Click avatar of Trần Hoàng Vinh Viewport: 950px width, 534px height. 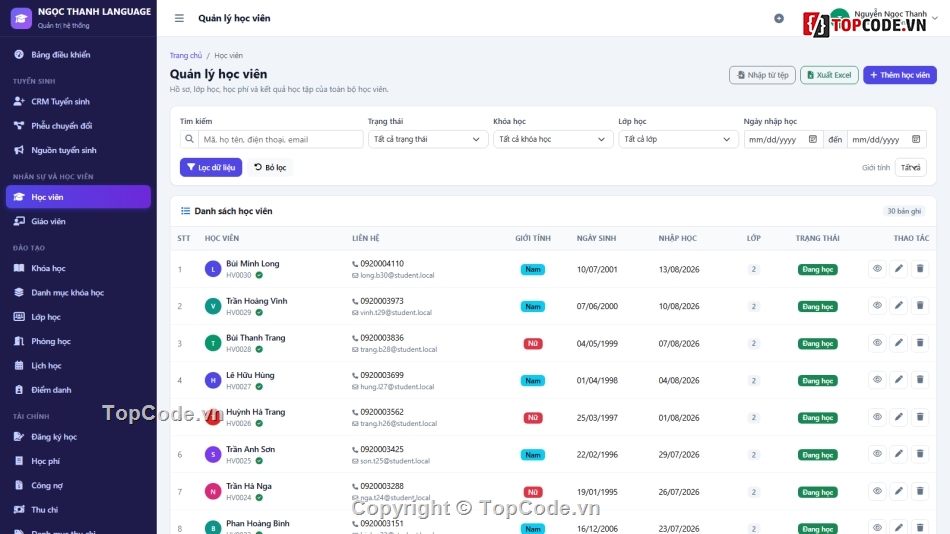point(213,306)
